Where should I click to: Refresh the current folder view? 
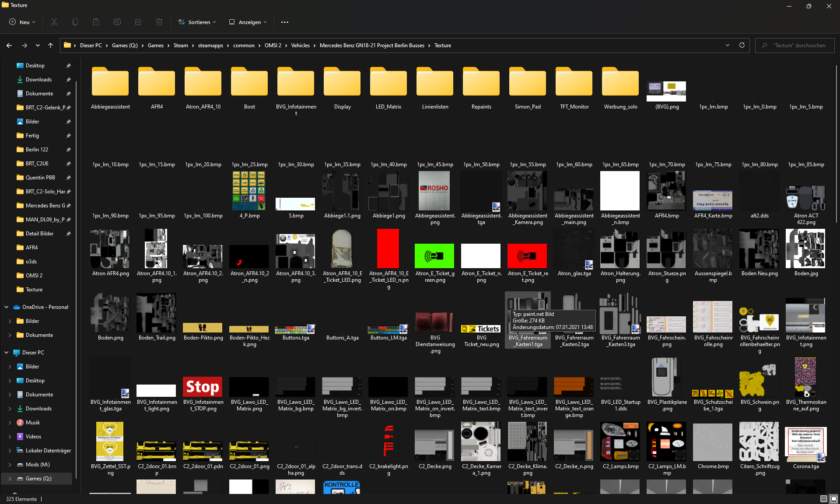pyautogui.click(x=742, y=45)
